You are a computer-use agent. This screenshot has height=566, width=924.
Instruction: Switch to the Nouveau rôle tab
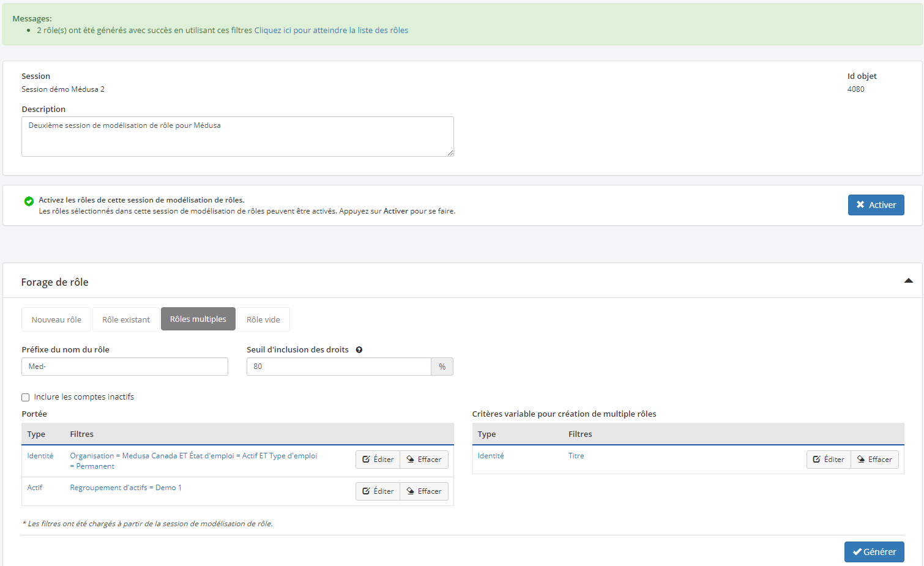[56, 319]
